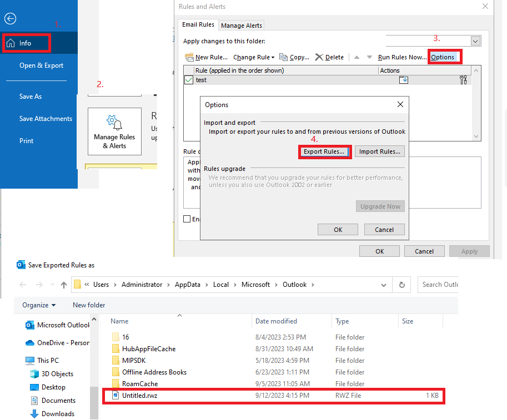Choose Print in Backstage menu

pyautogui.click(x=26, y=141)
